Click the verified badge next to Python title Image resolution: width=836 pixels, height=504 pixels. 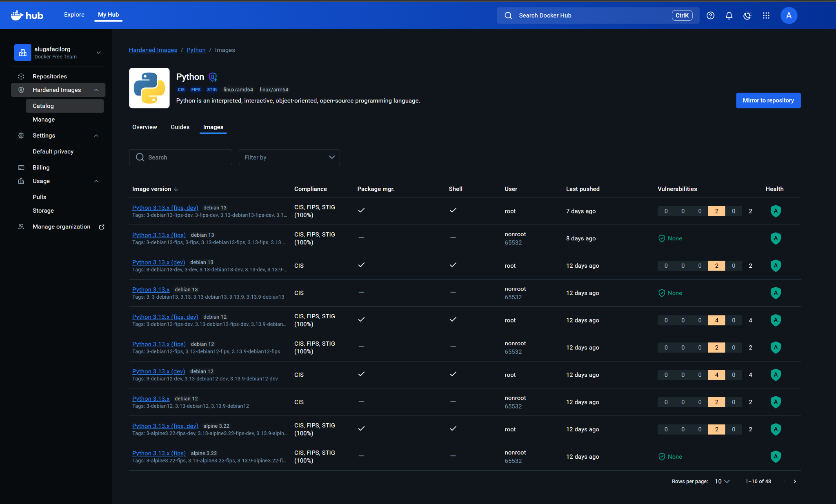pyautogui.click(x=212, y=77)
